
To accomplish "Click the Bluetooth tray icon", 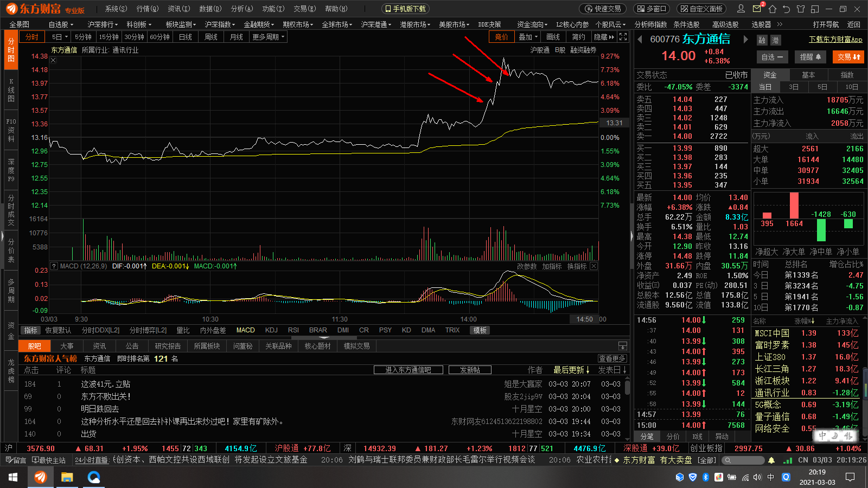I will (x=706, y=477).
